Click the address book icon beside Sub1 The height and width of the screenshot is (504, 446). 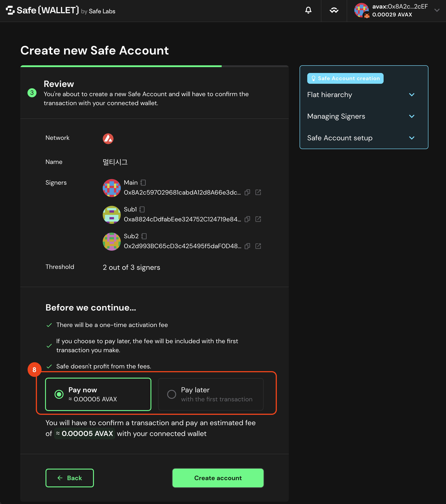(x=142, y=209)
